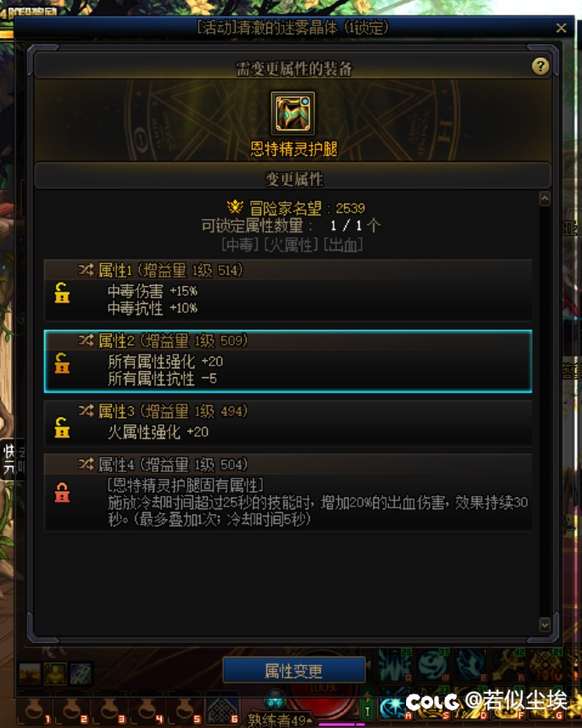Click the scroll up arrow of attribute list
Image resolution: width=582 pixels, height=728 pixels.
click(545, 199)
